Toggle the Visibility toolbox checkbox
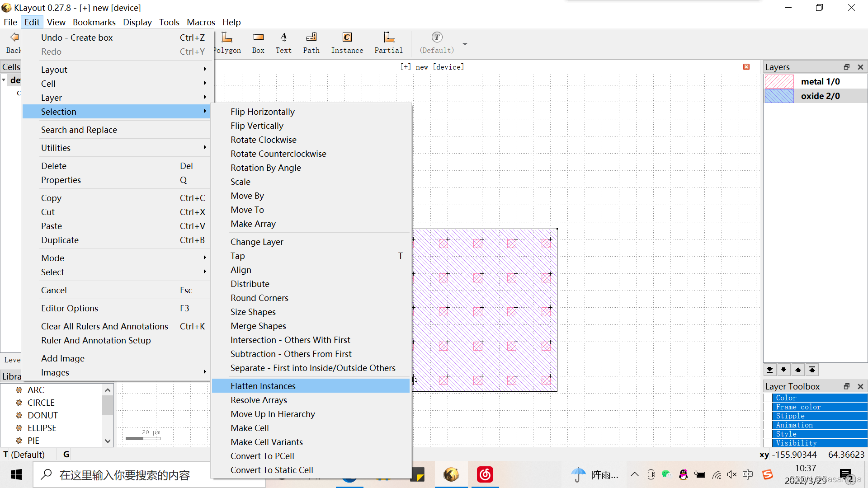The height and width of the screenshot is (488, 868). pyautogui.click(x=768, y=443)
